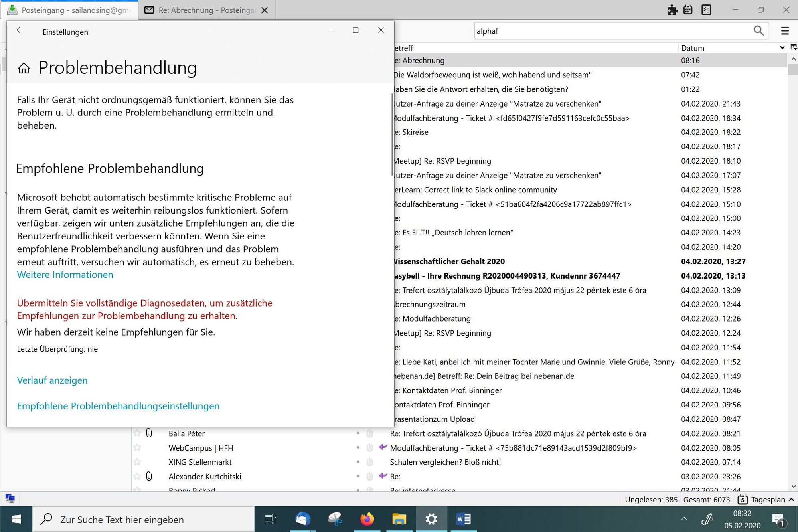Image resolution: width=798 pixels, height=532 pixels.
Task: Click the Tagesplan calendar icon in status bar
Action: (x=743, y=500)
